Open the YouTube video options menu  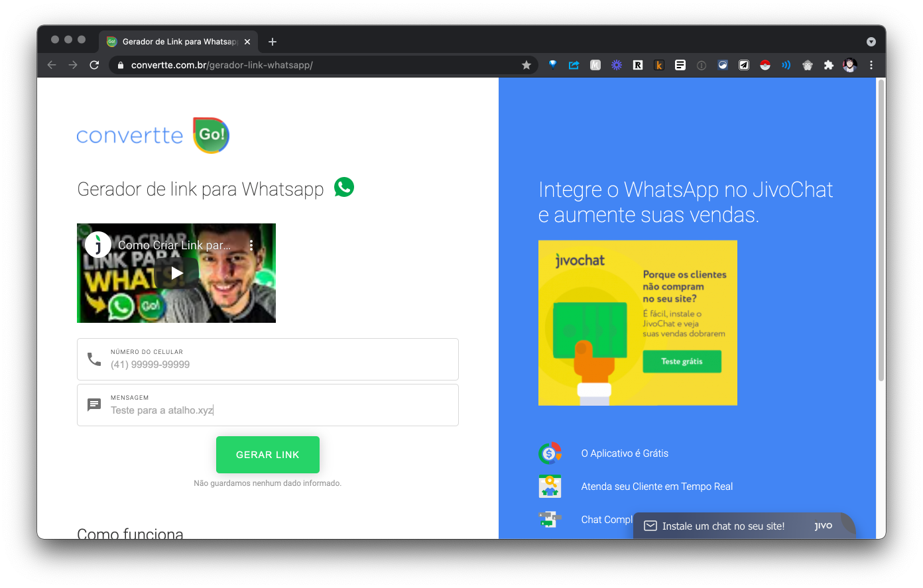(251, 245)
